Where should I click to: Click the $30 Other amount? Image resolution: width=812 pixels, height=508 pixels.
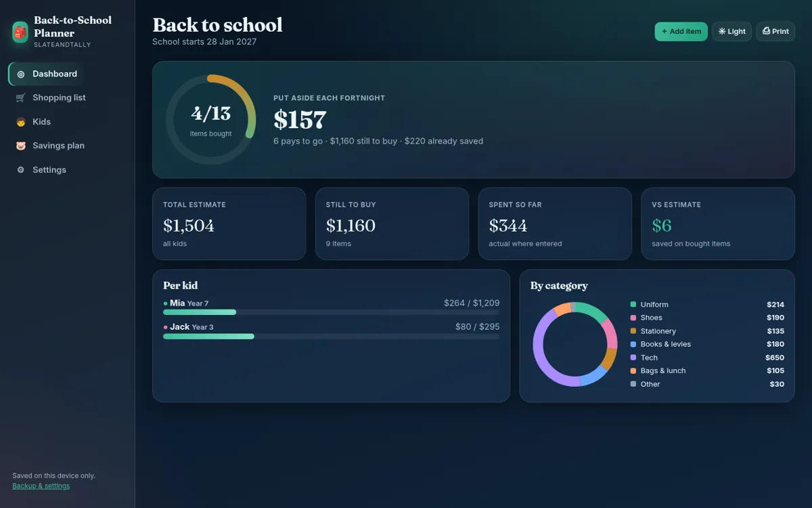coord(777,384)
